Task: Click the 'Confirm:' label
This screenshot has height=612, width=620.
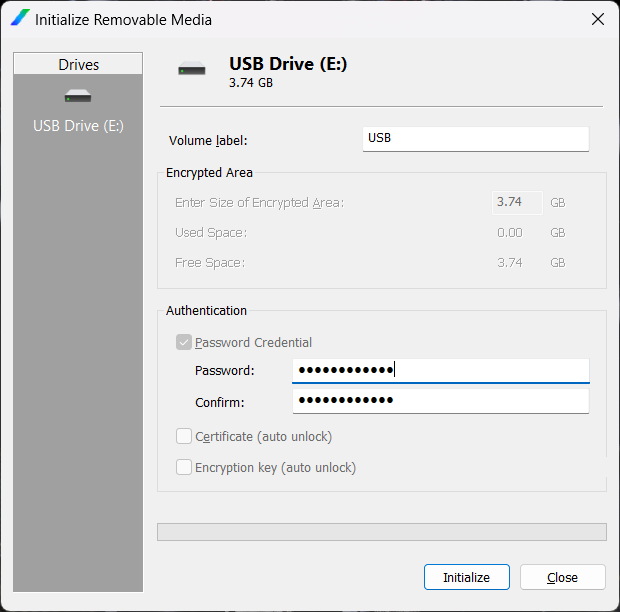Action: pyautogui.click(x=220, y=402)
